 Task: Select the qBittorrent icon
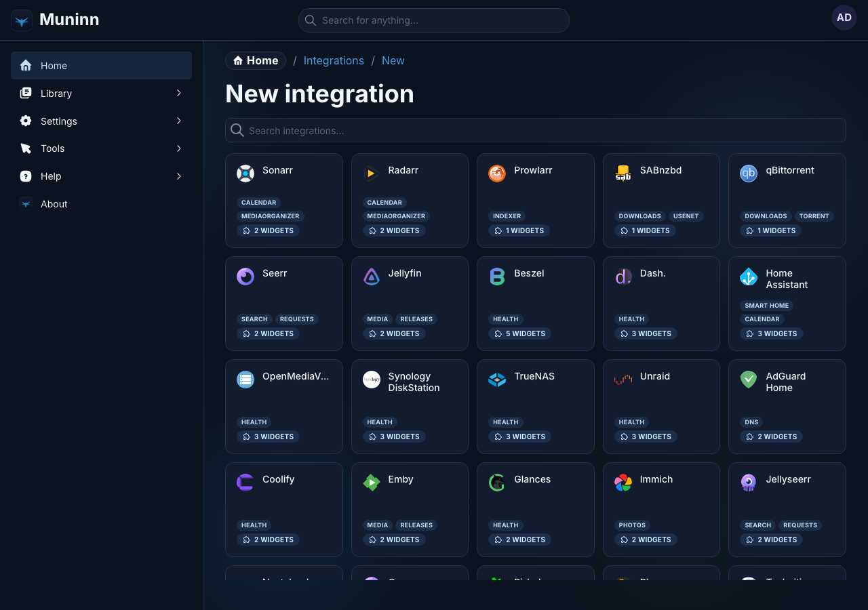(x=749, y=174)
